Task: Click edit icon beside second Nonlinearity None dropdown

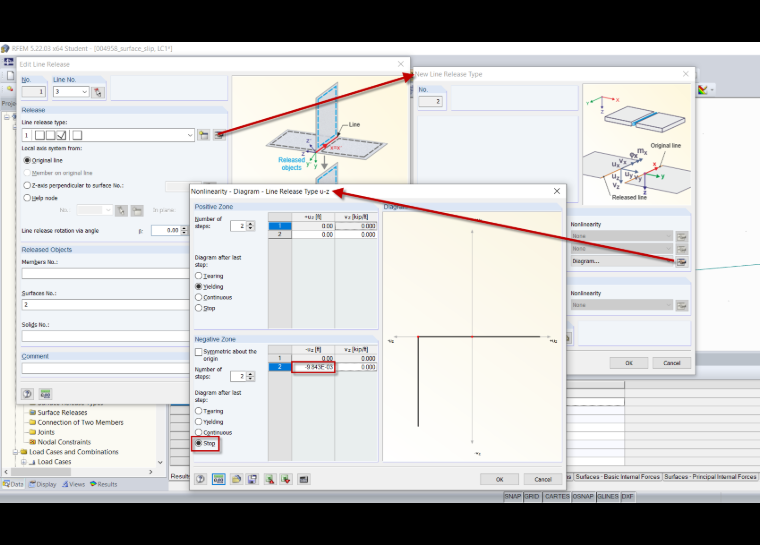Action: click(681, 249)
